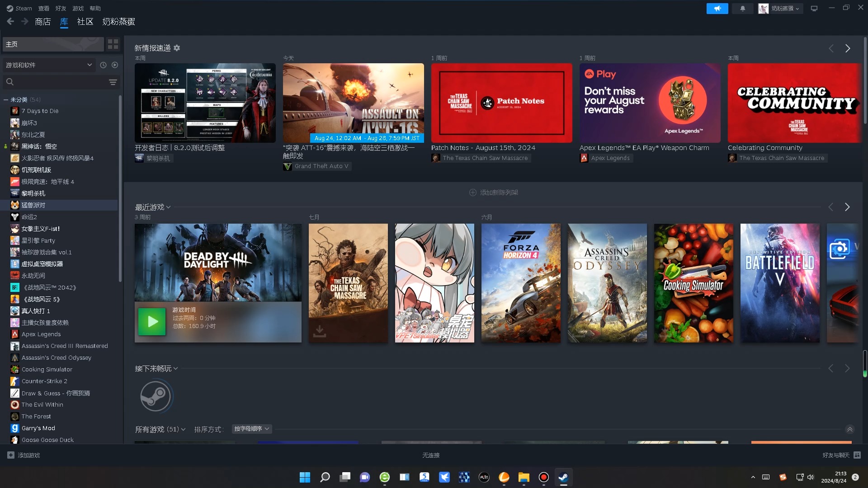Click the add game plus icon
The width and height of the screenshot is (868, 488).
click(11, 455)
